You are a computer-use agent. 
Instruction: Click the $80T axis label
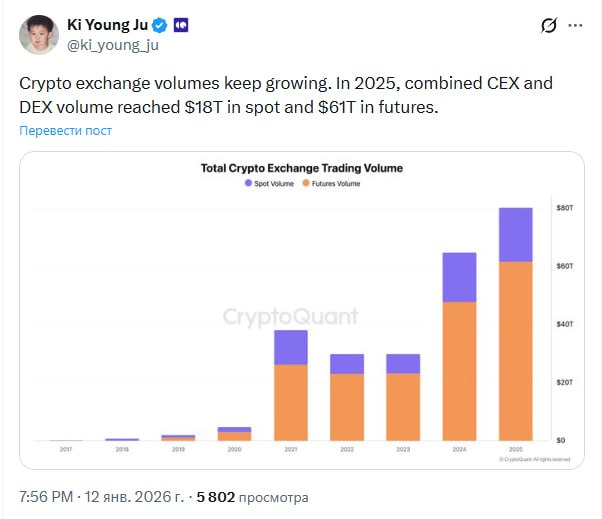point(563,208)
